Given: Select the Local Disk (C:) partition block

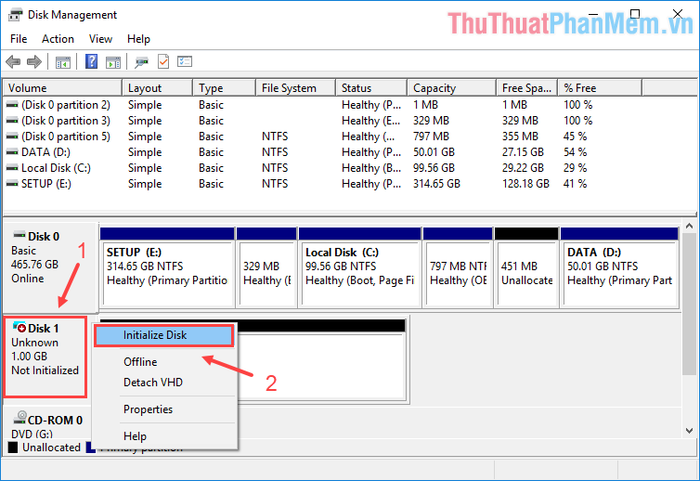Looking at the screenshot, I should [x=360, y=268].
